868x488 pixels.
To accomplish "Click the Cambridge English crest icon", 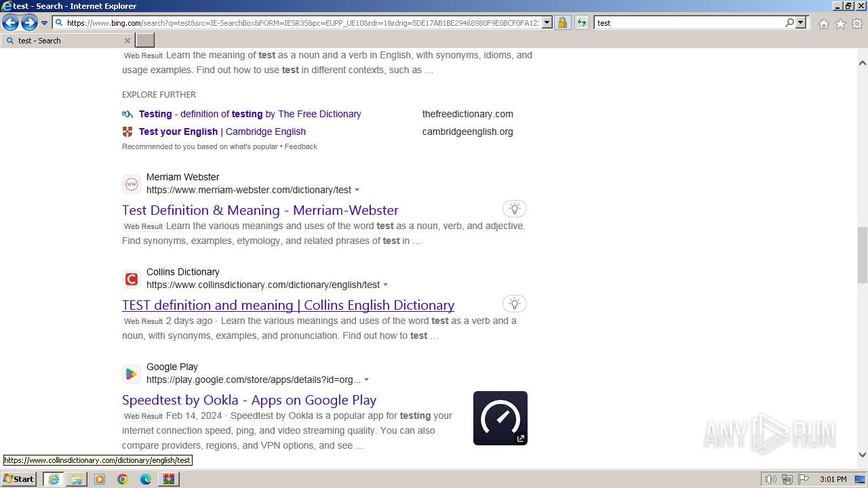I will pyautogui.click(x=127, y=131).
